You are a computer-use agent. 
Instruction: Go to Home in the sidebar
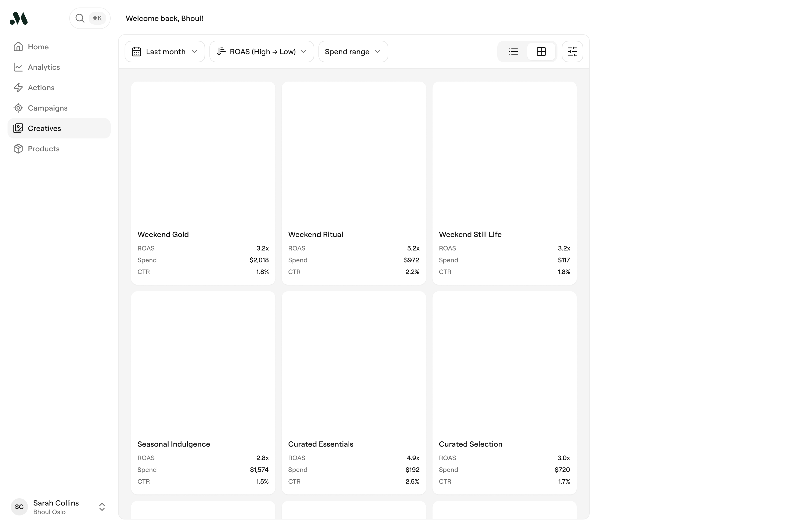click(x=38, y=47)
